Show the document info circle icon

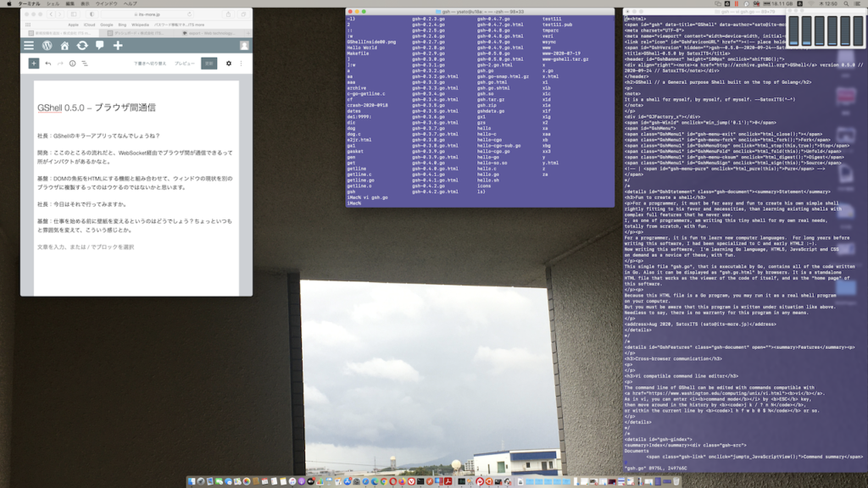coord(72,64)
